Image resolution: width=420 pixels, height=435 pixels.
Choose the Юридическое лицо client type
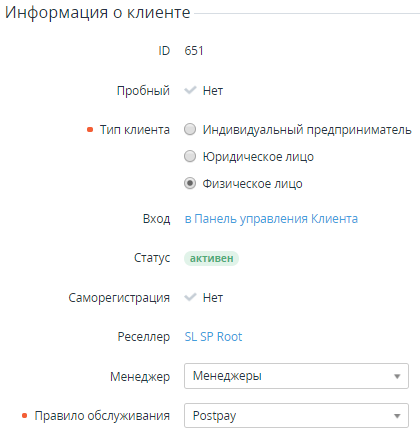pyautogui.click(x=190, y=156)
